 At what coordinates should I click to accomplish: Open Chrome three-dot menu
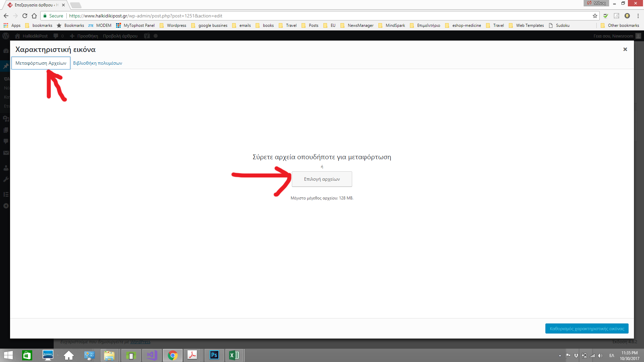click(638, 16)
